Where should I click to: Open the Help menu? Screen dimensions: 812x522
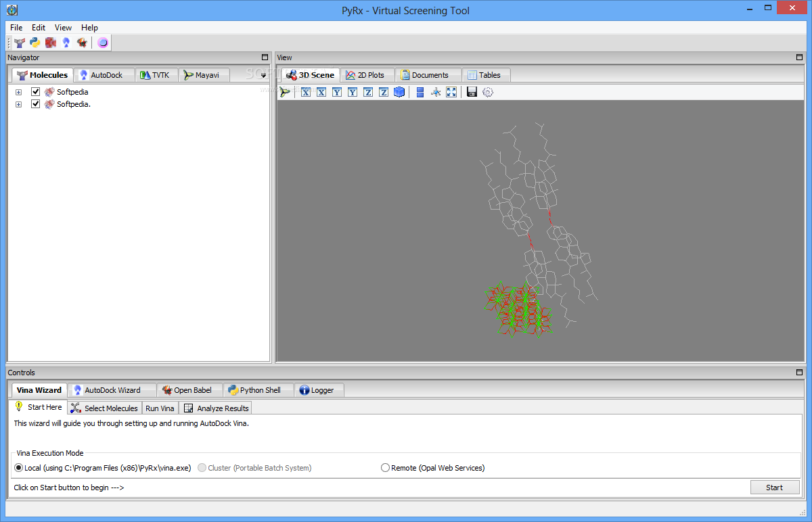tap(89, 27)
